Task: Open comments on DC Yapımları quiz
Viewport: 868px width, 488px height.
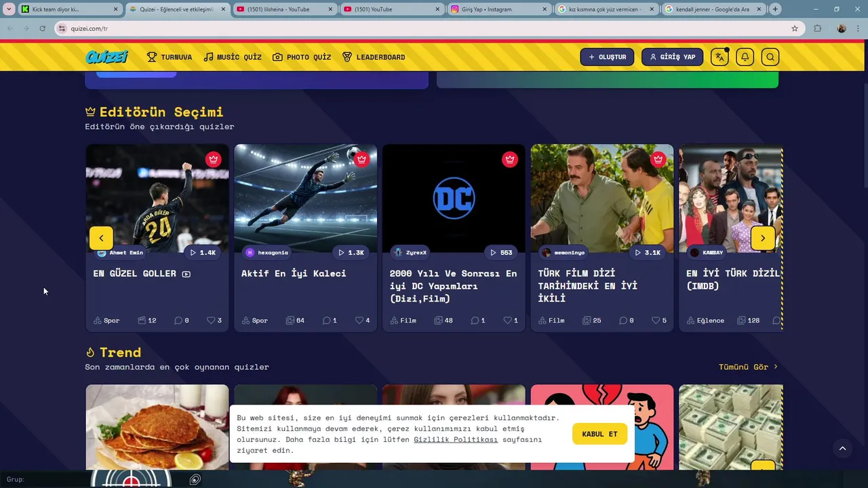Action: tap(478, 320)
